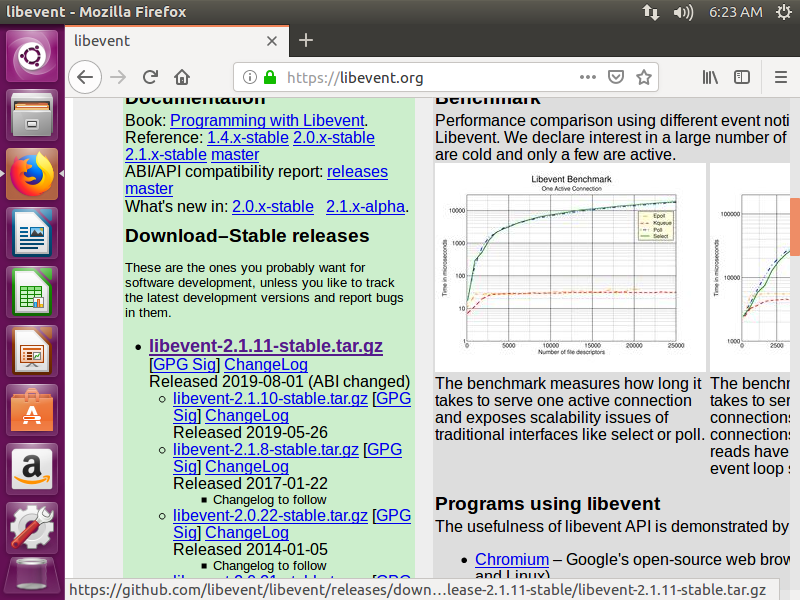Screen dimensions: 800x600
Task: Download libevent-2.1.8-stable.tar.gz
Action: [x=266, y=449]
